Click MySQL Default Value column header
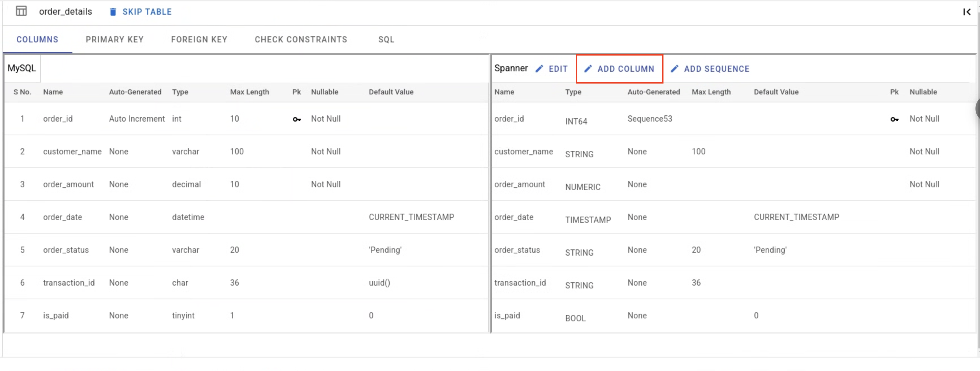Viewport: 980px width, 371px height. (x=391, y=92)
